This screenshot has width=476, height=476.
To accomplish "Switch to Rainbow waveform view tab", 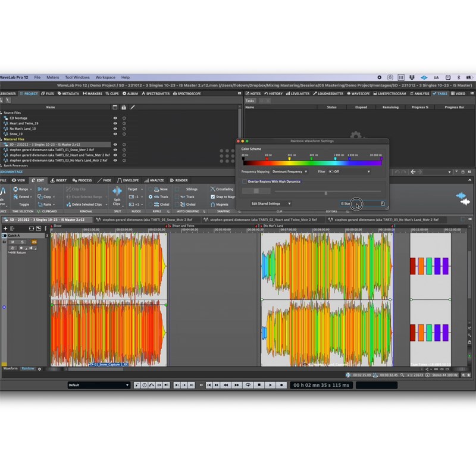I will pyautogui.click(x=28, y=369).
